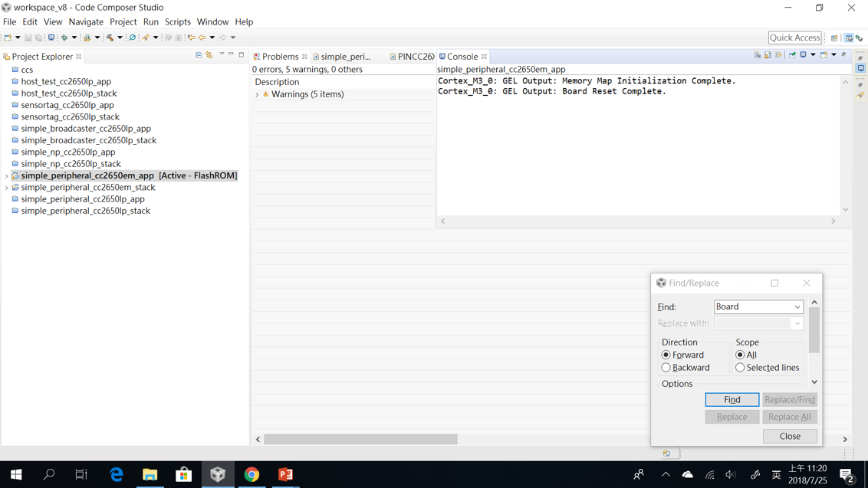Maximize the Project Explorer view
Viewport: 868px width, 488px height.
click(242, 55)
